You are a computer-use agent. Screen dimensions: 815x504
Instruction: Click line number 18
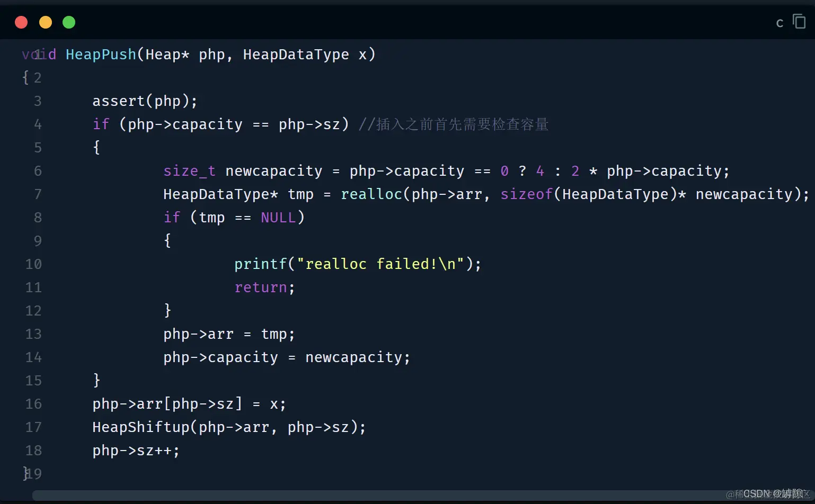pyautogui.click(x=33, y=451)
